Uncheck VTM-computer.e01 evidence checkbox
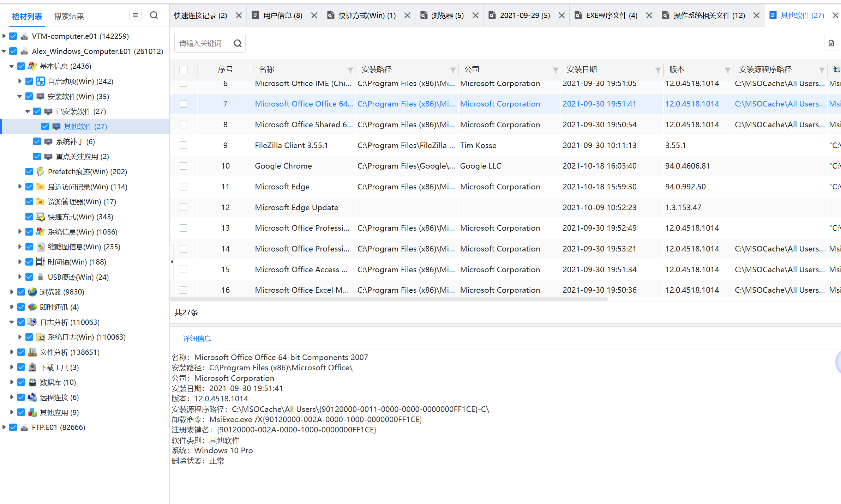This screenshot has height=504, width=841. 13,36
